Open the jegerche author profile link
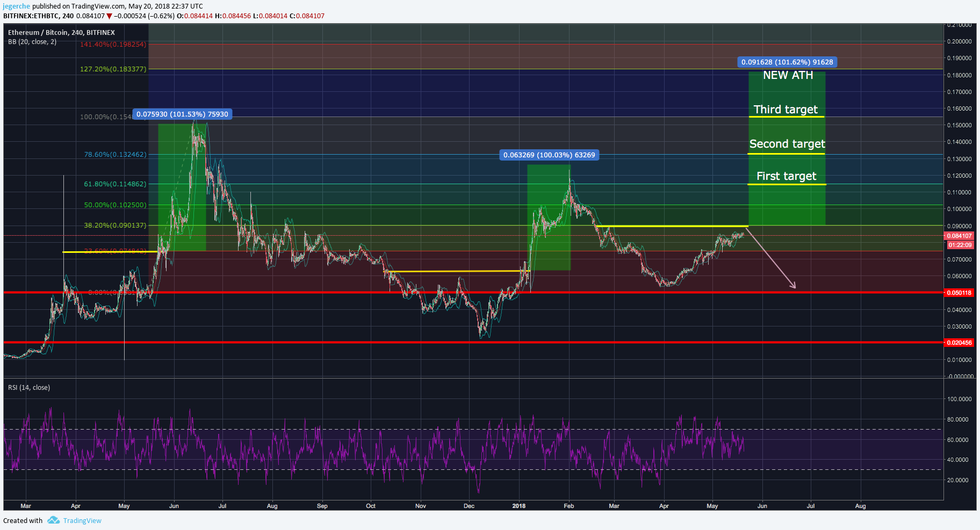The image size is (980, 530). (17, 6)
